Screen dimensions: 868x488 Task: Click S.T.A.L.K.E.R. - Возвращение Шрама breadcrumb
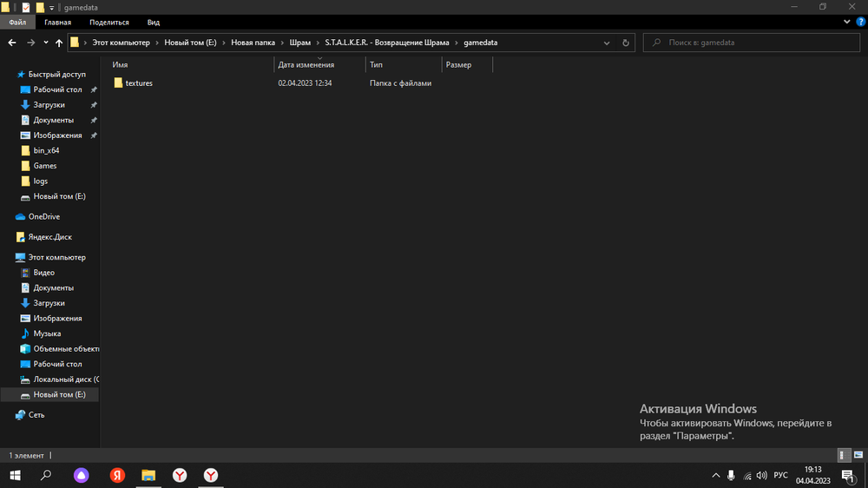[387, 43]
